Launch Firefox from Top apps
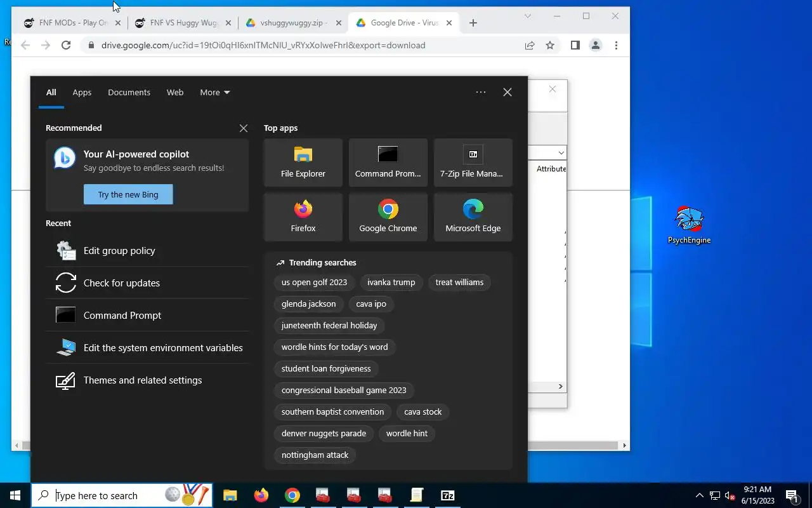 (x=303, y=217)
